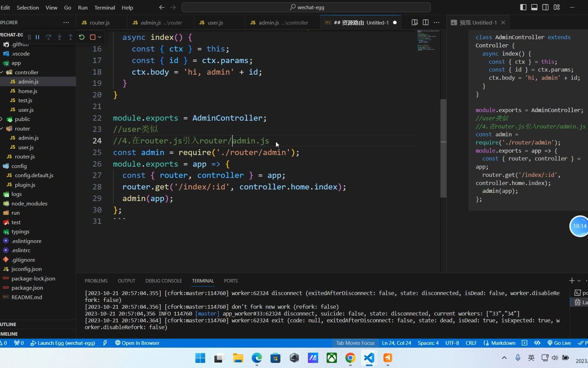Open the Terminal menu
588x368 pixels.
pos(104,7)
